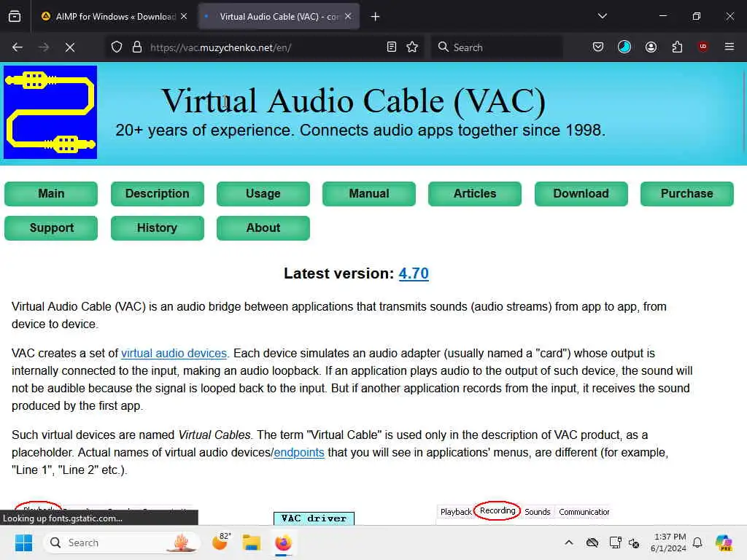Select Virtual Audio Cable (VAC) tab
Screen dimensions: 747x560
click(279, 17)
